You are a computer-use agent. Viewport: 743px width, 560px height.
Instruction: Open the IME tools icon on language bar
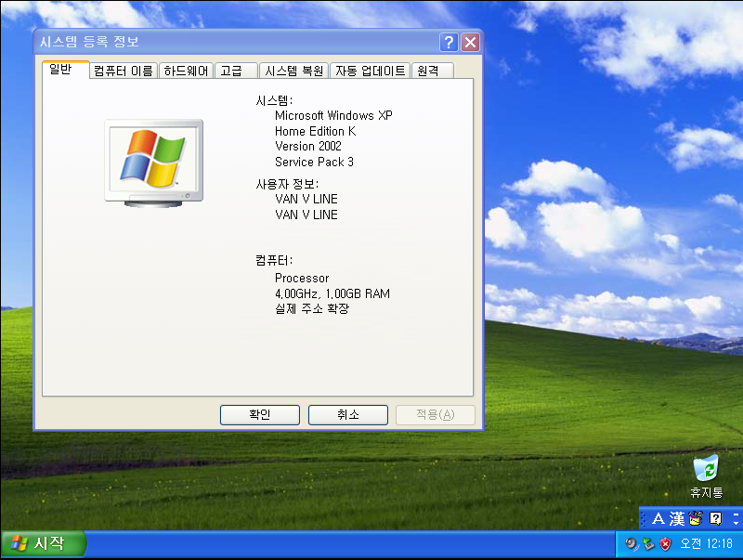point(696,518)
